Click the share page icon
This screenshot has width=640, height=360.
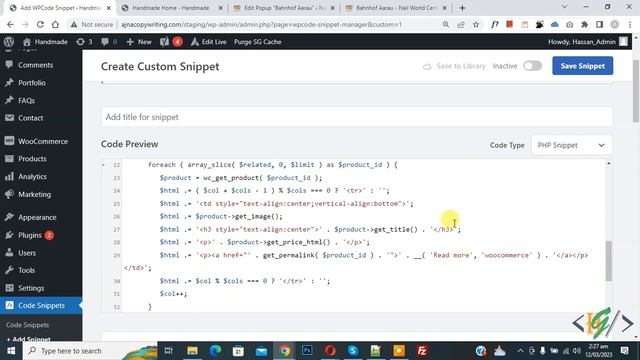point(461,24)
